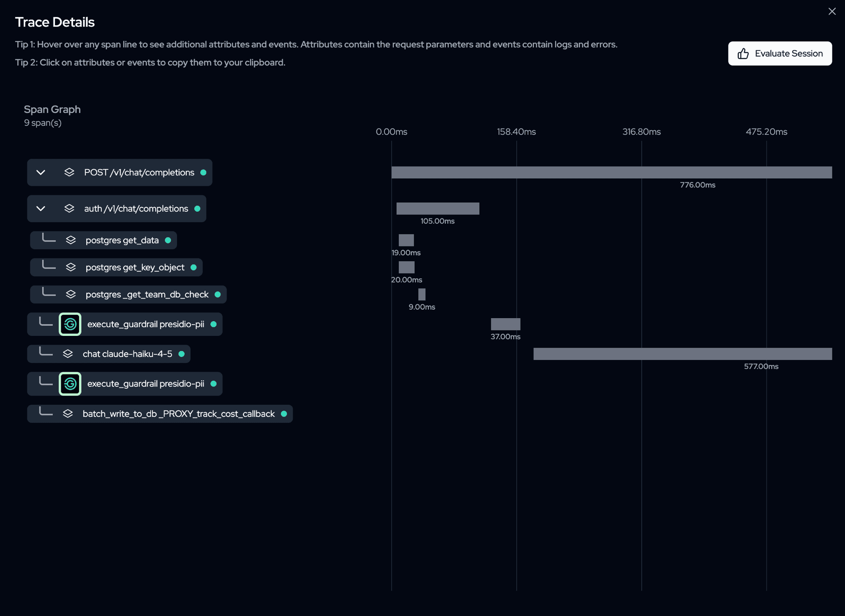845x616 pixels.
Task: Click the layers icon on the auth /v1/chat/completions row
Action: tap(69, 209)
